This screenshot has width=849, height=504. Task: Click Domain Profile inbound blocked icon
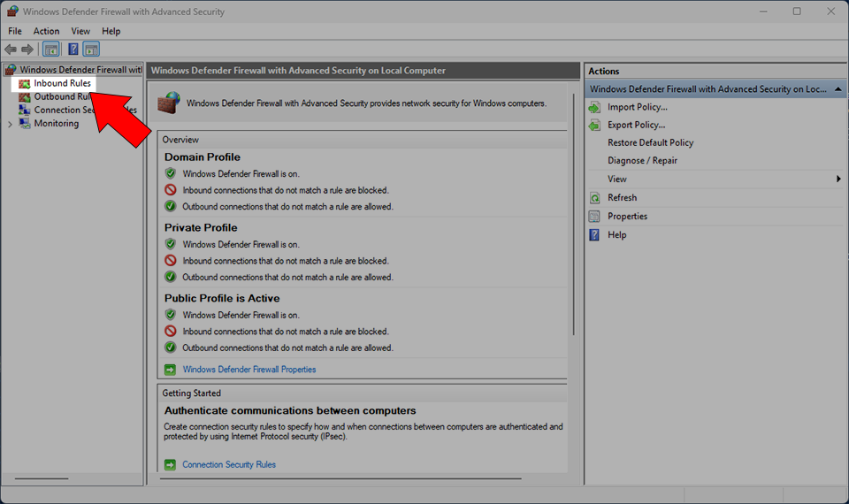coord(171,190)
